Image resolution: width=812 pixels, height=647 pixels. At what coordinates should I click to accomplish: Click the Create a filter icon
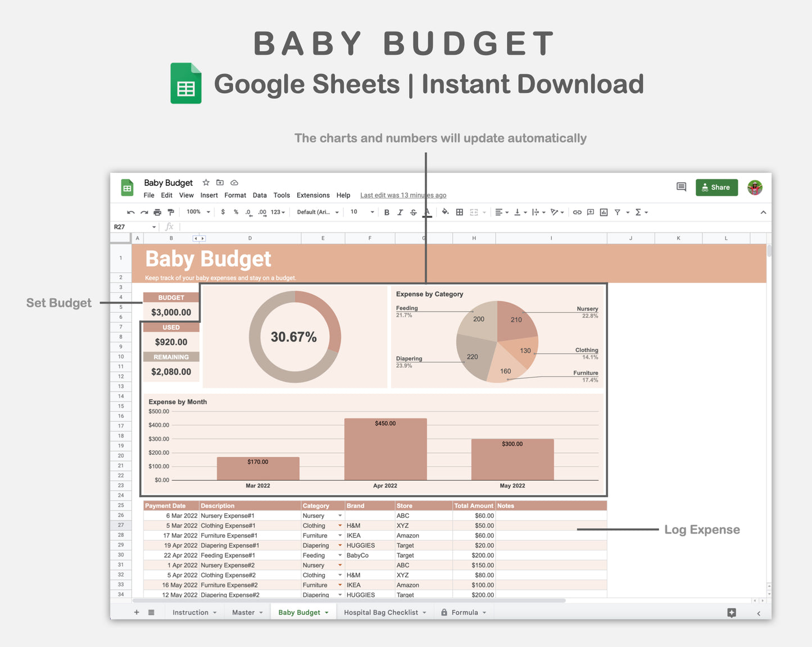[x=618, y=212]
